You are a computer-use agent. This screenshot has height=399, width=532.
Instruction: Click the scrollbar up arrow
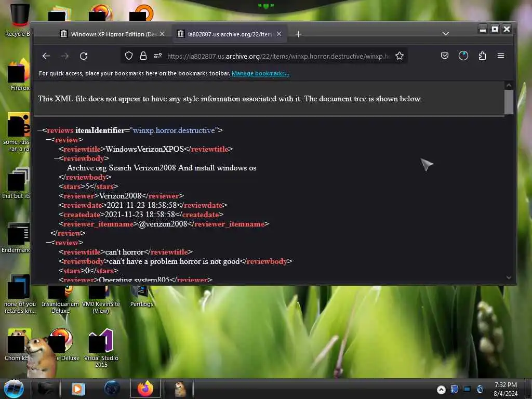(x=509, y=85)
